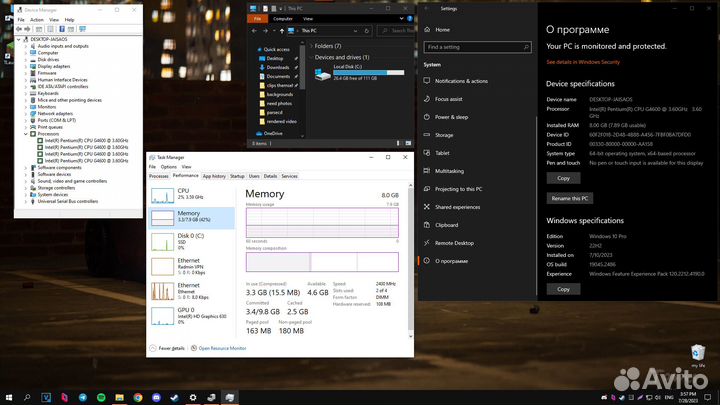This screenshot has height=405, width=720.
Task: Open address bar history dropdown in File Explorer
Action: (x=355, y=31)
